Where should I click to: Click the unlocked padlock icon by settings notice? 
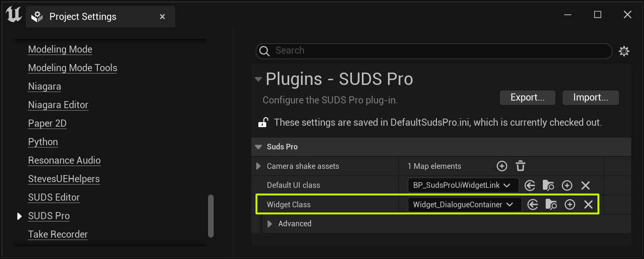(263, 122)
